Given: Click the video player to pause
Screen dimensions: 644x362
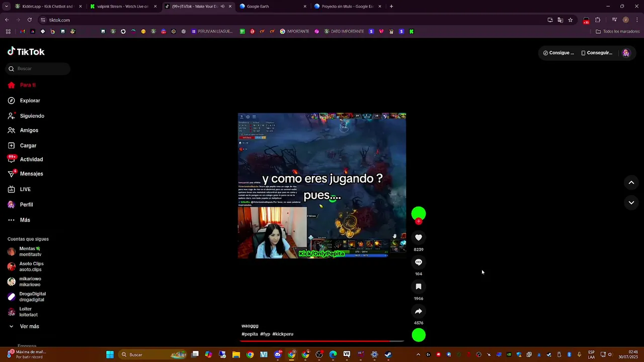Looking at the screenshot, I should [322, 186].
